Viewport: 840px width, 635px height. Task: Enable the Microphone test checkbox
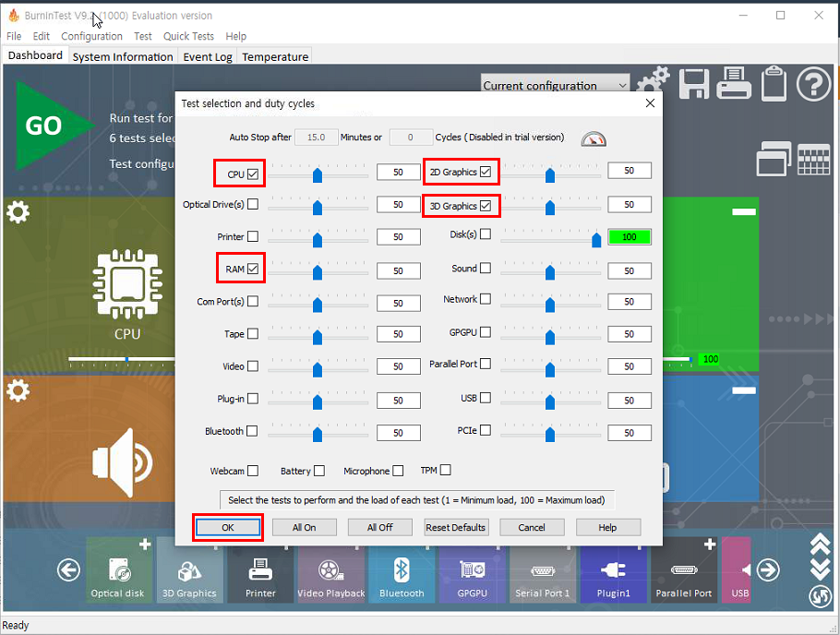pyautogui.click(x=398, y=471)
